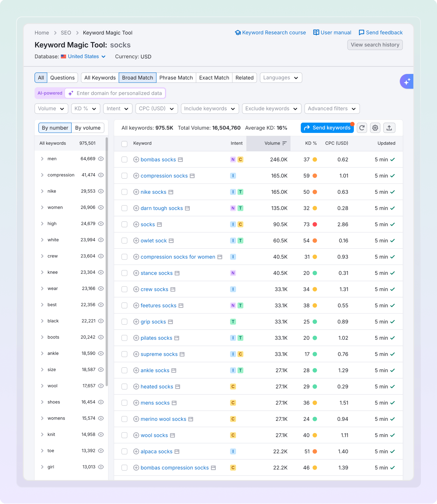Screen dimensions: 437x504
Task: Toggle eye icon for compression group
Action: (101, 175)
